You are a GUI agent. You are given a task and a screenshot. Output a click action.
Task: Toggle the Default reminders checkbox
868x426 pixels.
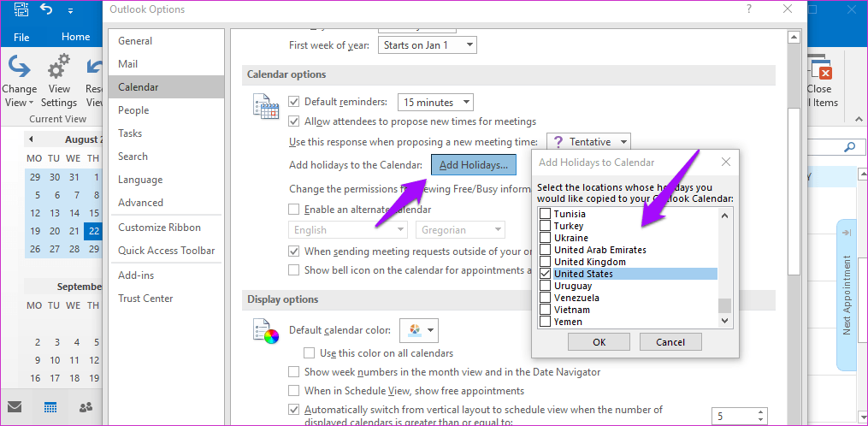click(x=294, y=102)
